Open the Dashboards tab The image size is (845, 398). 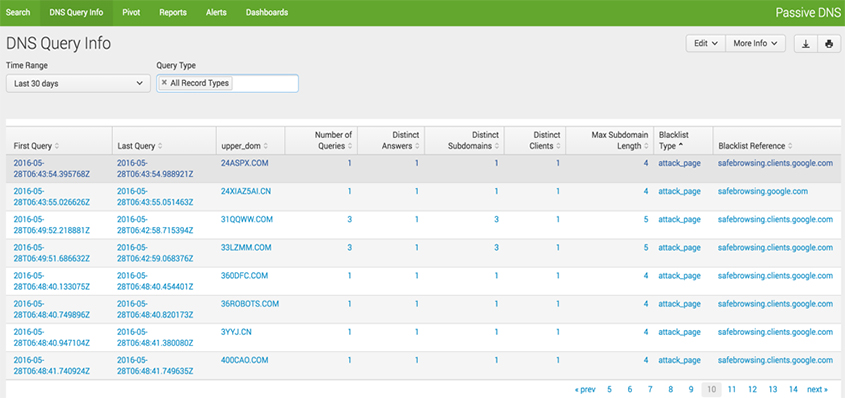[267, 12]
